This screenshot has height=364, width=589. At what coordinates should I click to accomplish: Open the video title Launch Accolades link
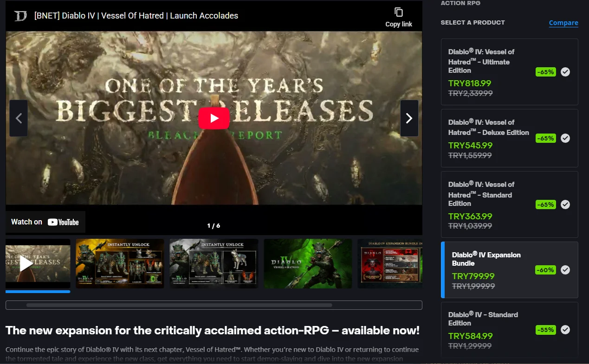[x=136, y=16]
